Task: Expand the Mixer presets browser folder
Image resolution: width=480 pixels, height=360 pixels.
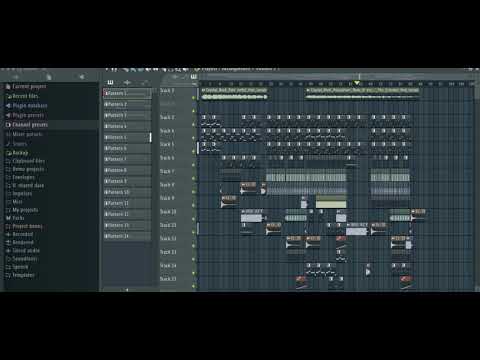Action: pyautogui.click(x=24, y=134)
